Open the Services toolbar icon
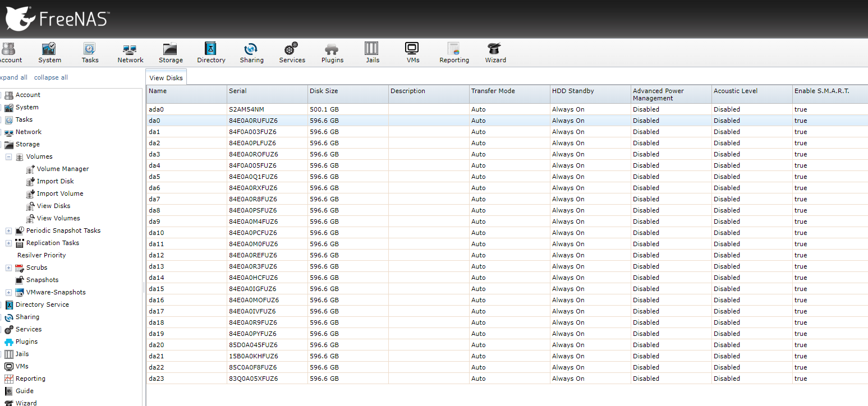868x406 pixels. pyautogui.click(x=292, y=53)
